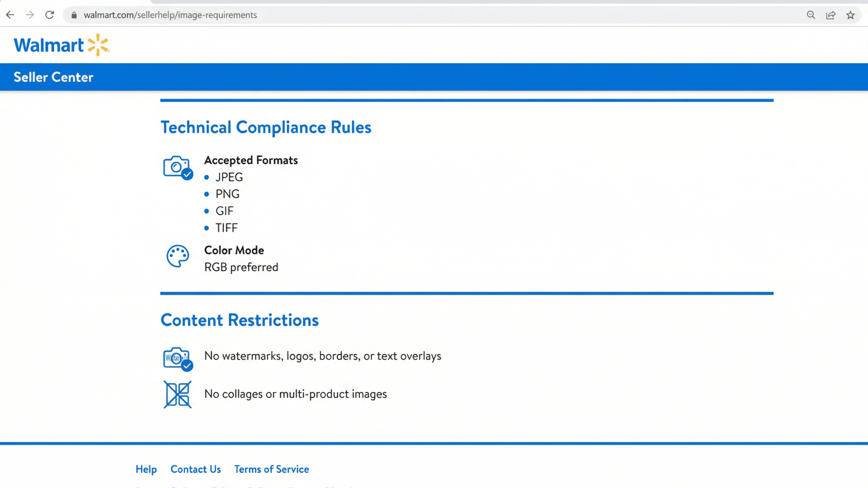
Task: Click the lock icon in address bar
Action: point(74,15)
